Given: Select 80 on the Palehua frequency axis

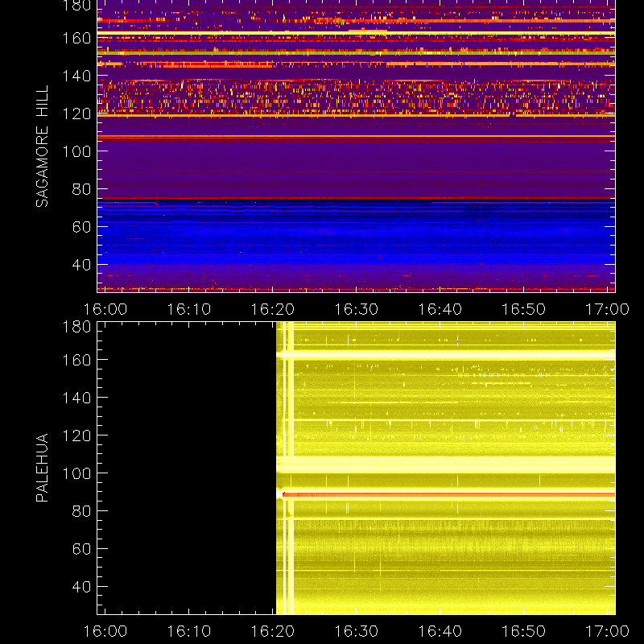Looking at the screenshot, I should pos(81,511).
